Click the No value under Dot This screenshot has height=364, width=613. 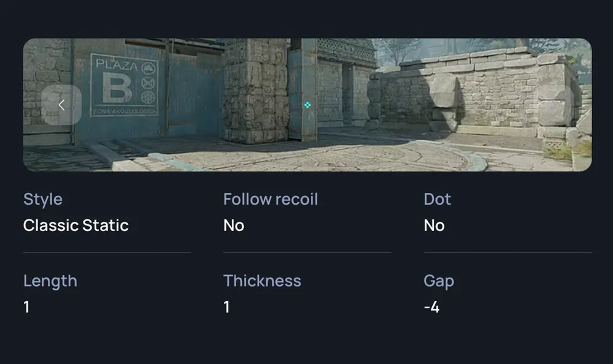point(434,226)
